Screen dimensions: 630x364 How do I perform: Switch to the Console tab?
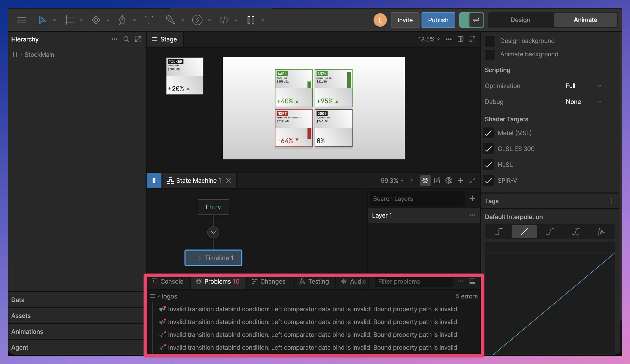168,281
